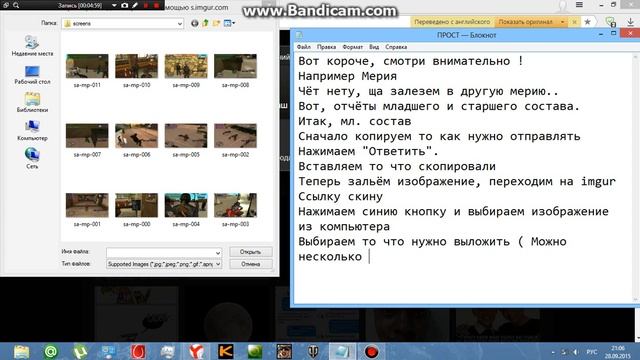Click the bookmark star icon in browser
Screen dimensions: 640x360
click(x=587, y=22)
